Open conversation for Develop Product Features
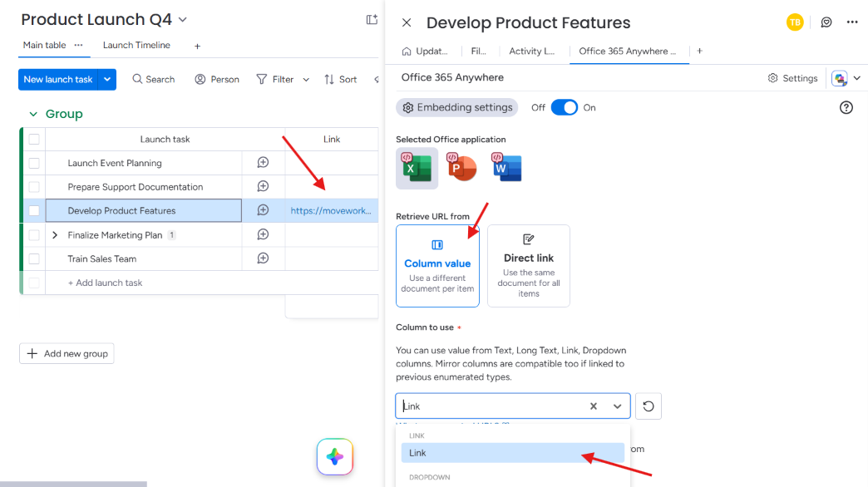This screenshot has width=868, height=487. tap(263, 210)
